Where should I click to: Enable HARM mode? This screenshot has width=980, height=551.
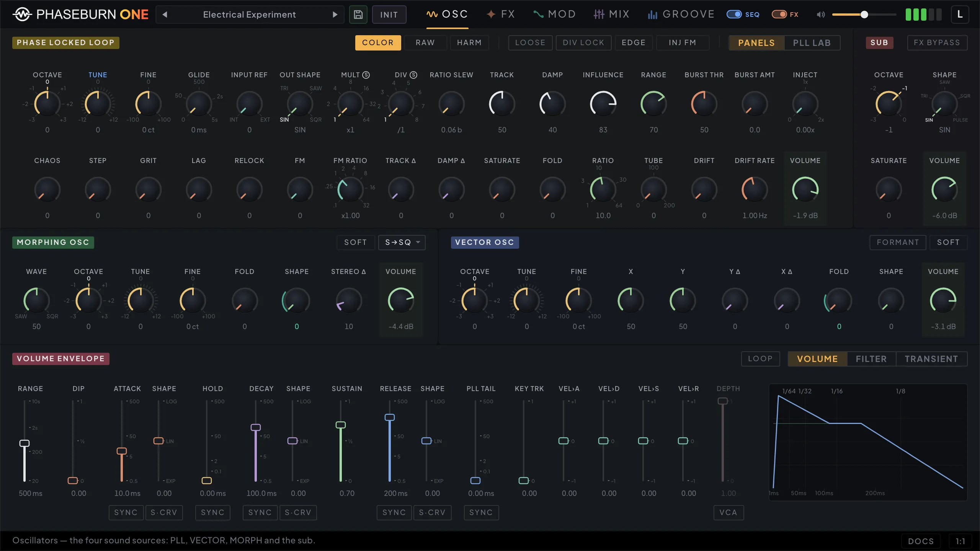pyautogui.click(x=469, y=42)
